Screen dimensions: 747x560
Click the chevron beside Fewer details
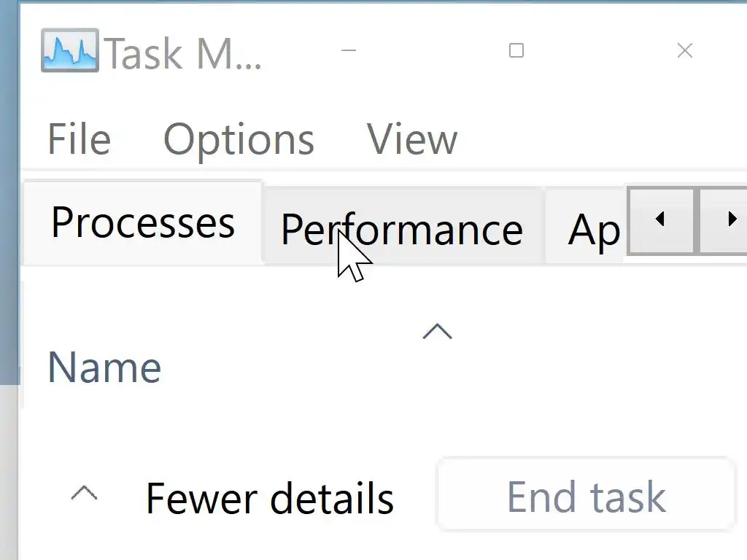point(84,494)
